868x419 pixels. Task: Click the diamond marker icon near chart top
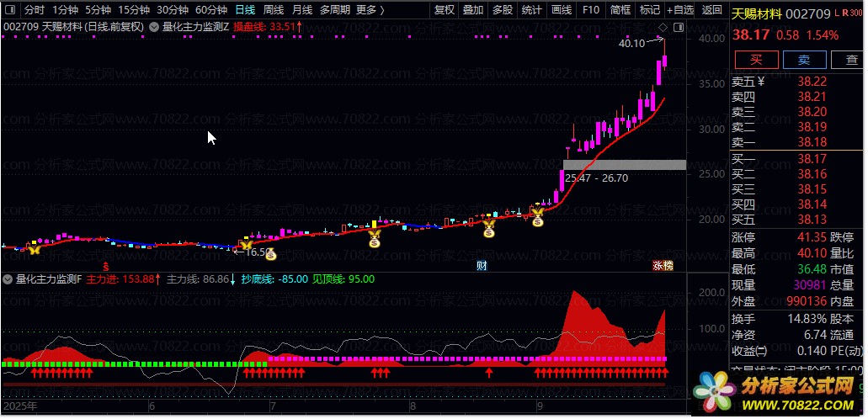[x=663, y=29]
